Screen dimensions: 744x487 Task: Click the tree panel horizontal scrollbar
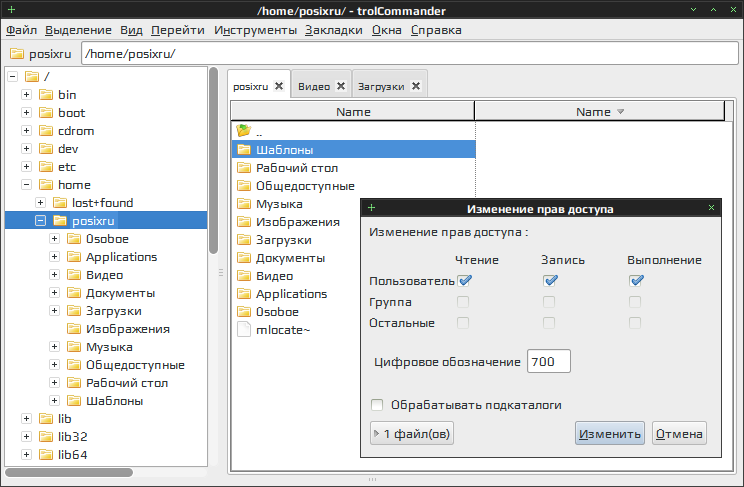point(69,472)
